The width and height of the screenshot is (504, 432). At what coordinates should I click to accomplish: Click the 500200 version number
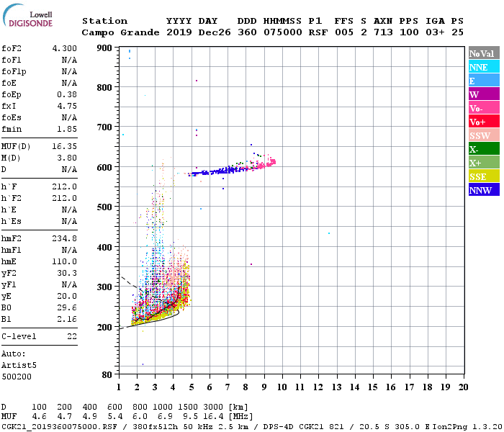coord(17,377)
